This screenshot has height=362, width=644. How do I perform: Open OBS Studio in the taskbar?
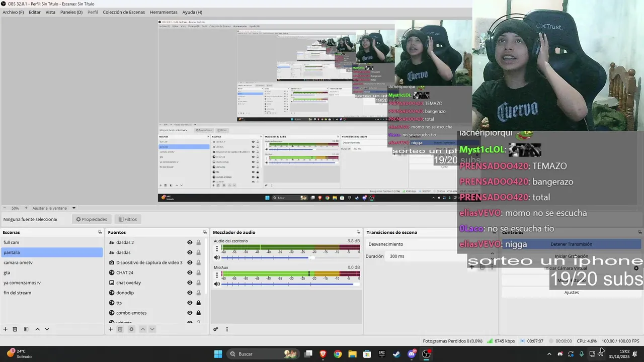click(427, 354)
